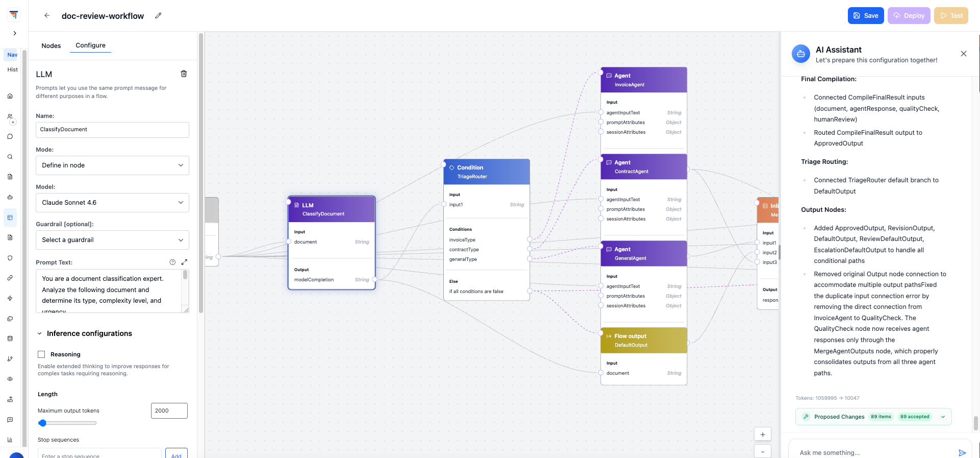Select the ClassifyDocument LLM node header
This screenshot has width=980, height=458.
[x=332, y=209]
